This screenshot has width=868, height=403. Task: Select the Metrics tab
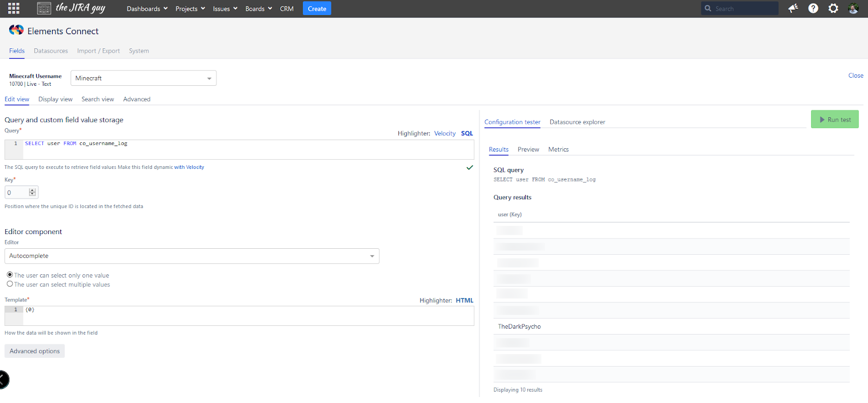[x=559, y=149]
